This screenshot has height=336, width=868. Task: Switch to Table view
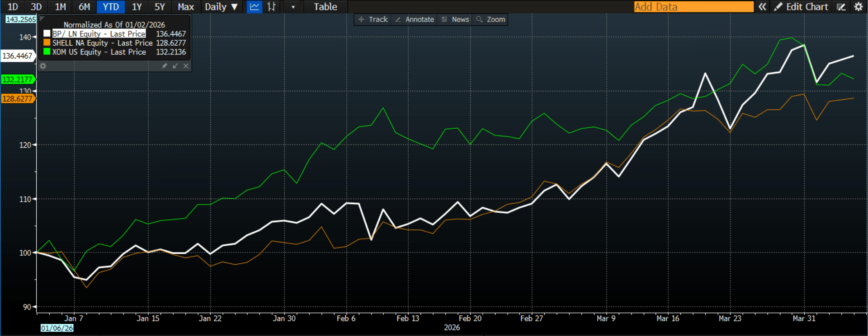tap(325, 7)
